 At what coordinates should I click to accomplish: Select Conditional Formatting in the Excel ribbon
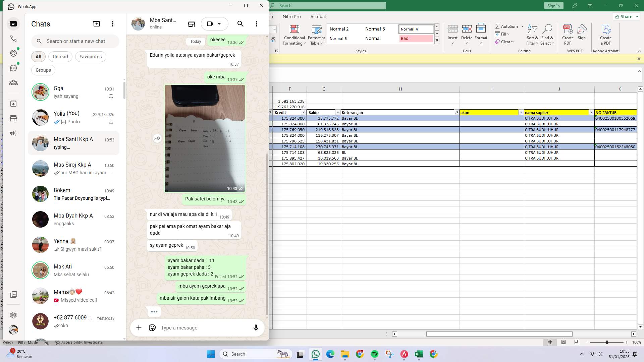click(294, 35)
